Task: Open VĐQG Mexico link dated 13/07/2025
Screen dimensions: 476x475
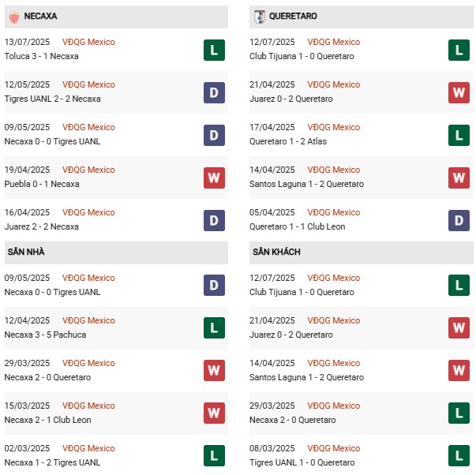Action: [x=89, y=42]
